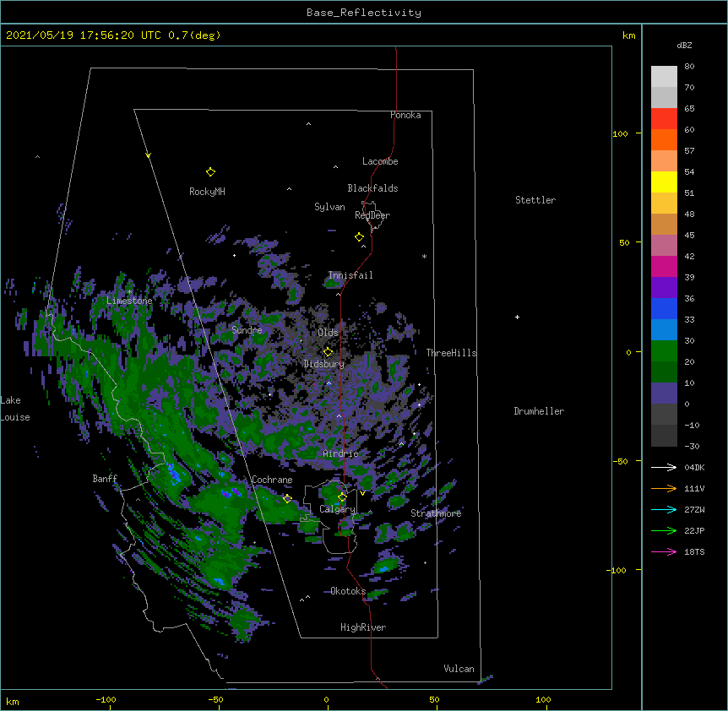This screenshot has height=711, width=728.
Task: Select the yellow 54 dBZ color swatch
Action: [x=664, y=182]
